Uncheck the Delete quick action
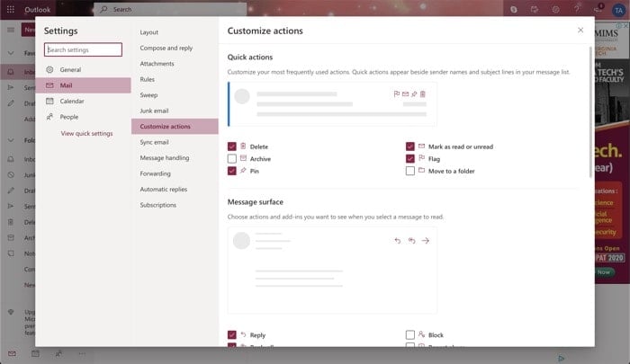The height and width of the screenshot is (364, 630). [232, 146]
